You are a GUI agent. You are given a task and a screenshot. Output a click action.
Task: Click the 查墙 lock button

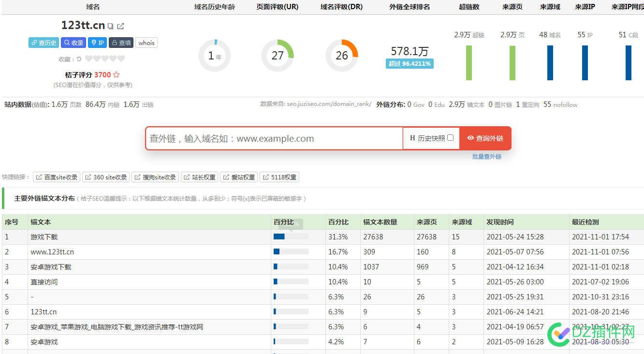coord(121,43)
